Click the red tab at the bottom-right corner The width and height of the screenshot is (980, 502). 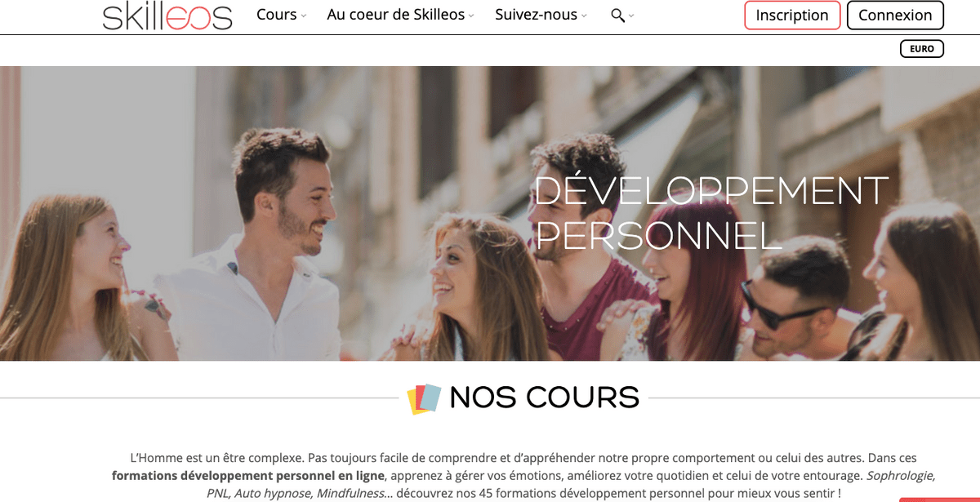(939, 500)
